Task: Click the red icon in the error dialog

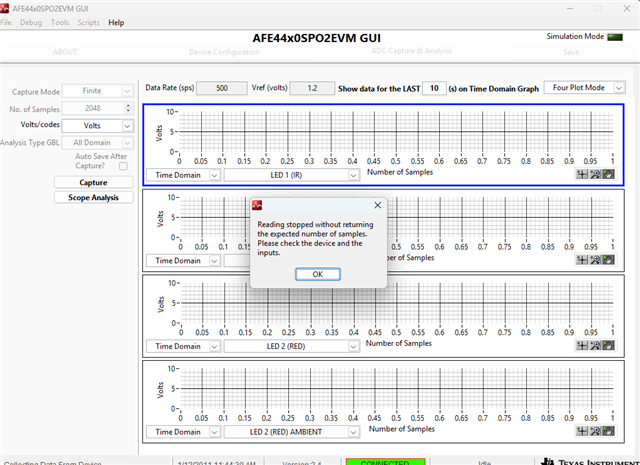Action: point(257,205)
